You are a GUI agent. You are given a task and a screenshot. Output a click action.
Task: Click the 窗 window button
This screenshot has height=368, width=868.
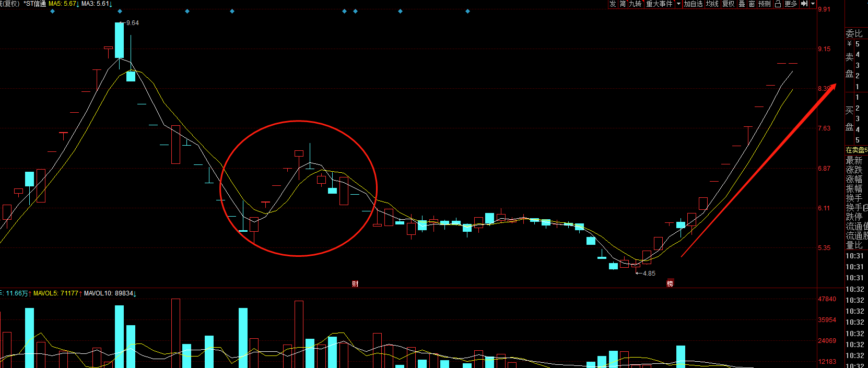tap(752, 4)
